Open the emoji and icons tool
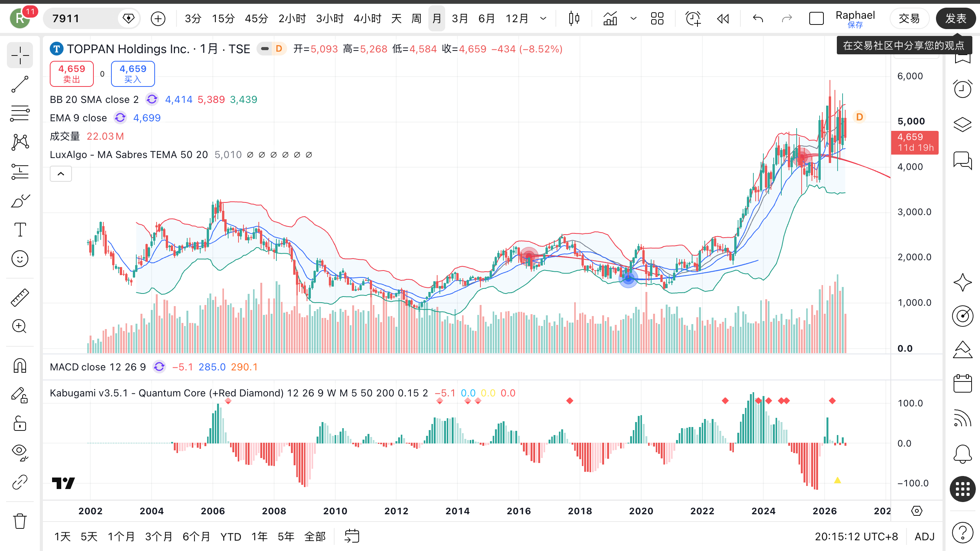 coord(20,259)
